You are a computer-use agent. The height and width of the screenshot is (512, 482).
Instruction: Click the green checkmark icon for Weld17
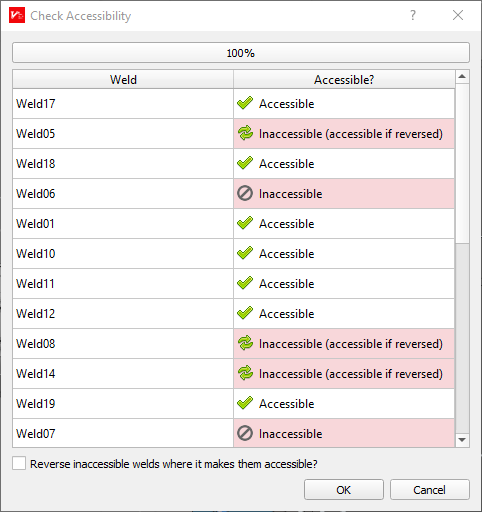245,103
